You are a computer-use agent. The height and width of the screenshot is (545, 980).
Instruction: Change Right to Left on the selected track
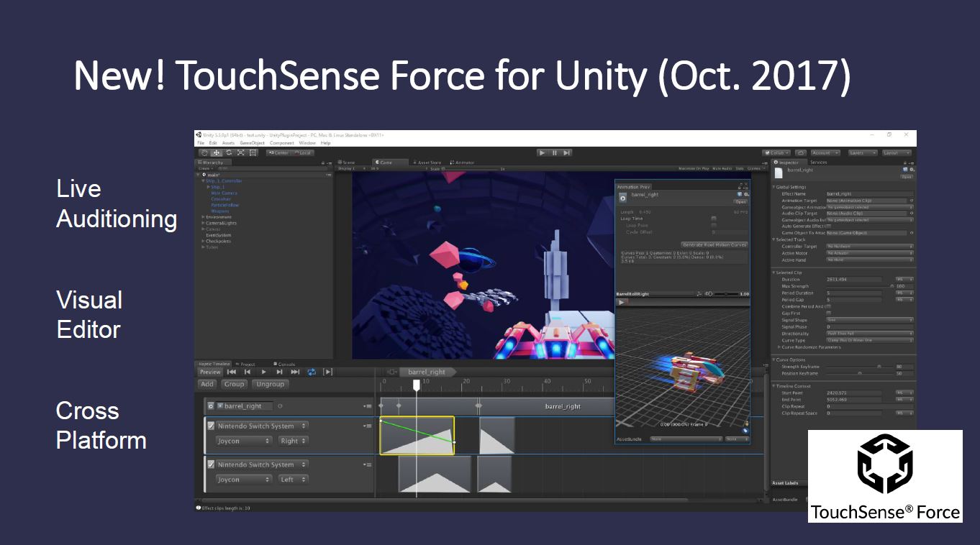click(293, 441)
